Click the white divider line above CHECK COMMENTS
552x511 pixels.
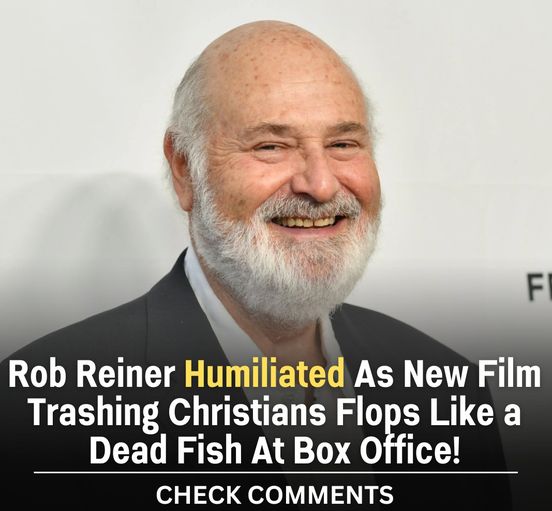[x=276, y=473]
